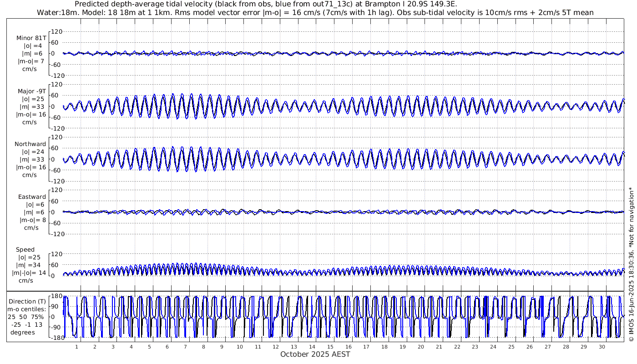Click "|m-o|= 7" in the Minor panel
The width and height of the screenshot is (637, 364).
[31, 61]
